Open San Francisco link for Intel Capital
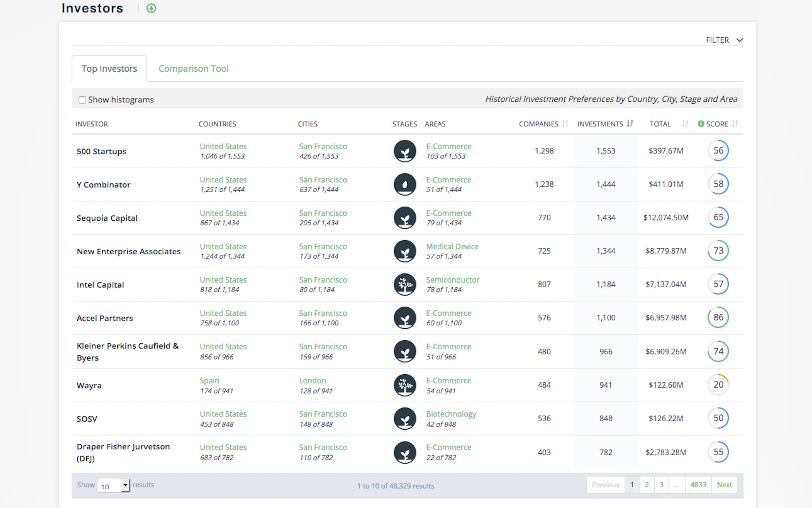Image resolution: width=812 pixels, height=508 pixels. (323, 280)
